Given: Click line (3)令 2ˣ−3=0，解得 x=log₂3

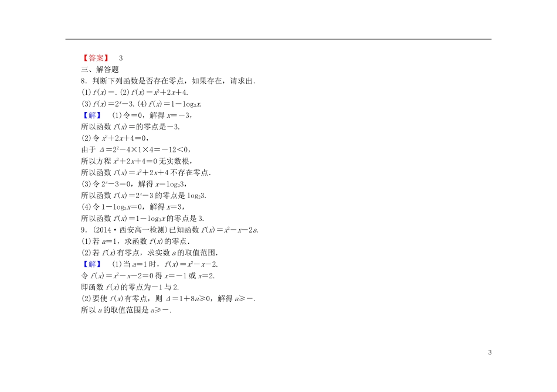Looking at the screenshot, I should (x=134, y=184).
